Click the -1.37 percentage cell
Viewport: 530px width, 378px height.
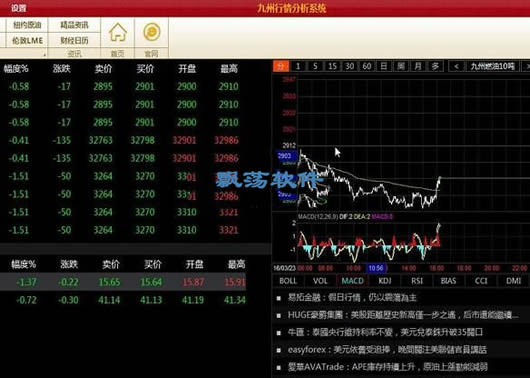pos(26,282)
